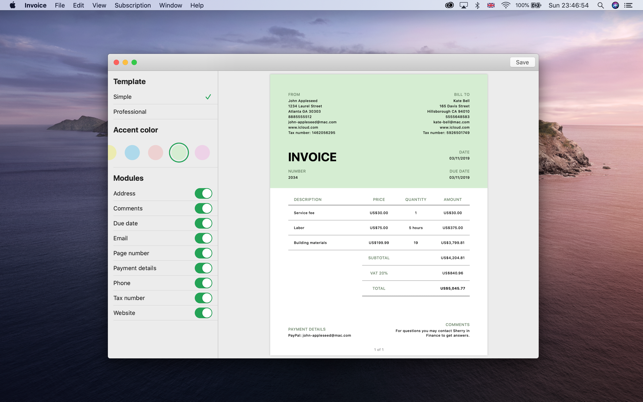Click the TOTAL label in preview

pos(379,288)
